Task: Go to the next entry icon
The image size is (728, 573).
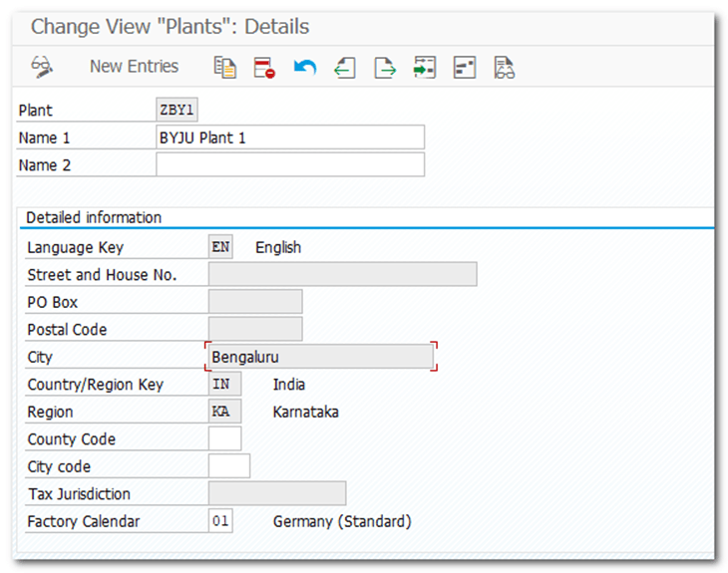Action: [385, 68]
